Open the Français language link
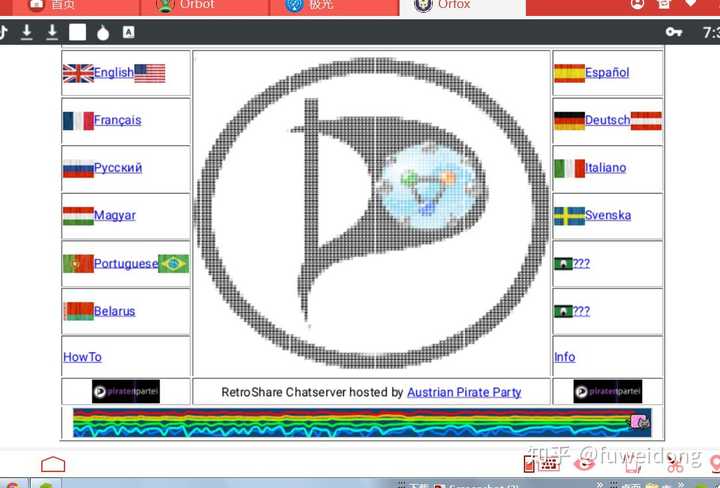 click(x=118, y=120)
